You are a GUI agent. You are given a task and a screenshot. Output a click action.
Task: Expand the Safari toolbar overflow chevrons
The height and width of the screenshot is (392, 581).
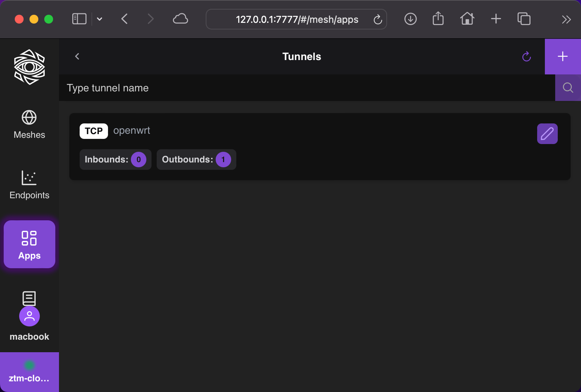pyautogui.click(x=566, y=19)
